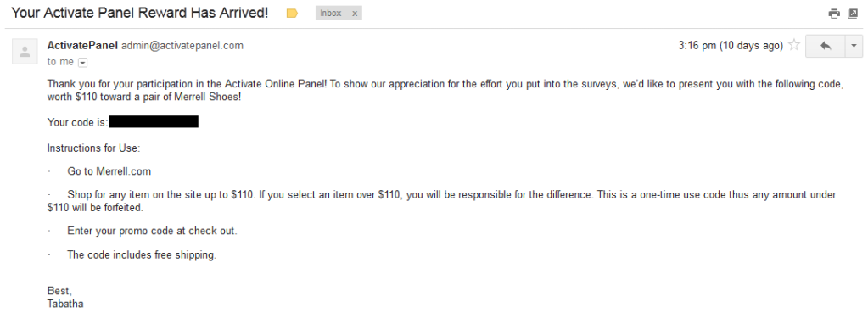Click the 'Enter your promo code' line
The height and width of the screenshot is (313, 868).
152,231
